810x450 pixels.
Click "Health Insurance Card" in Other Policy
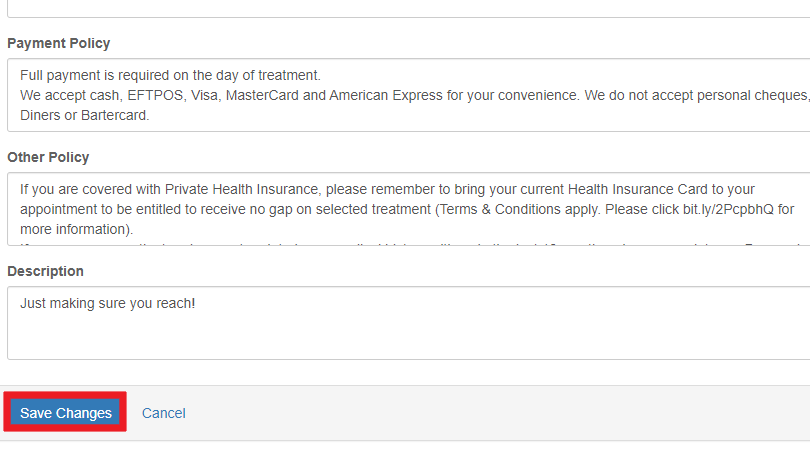tap(637, 189)
